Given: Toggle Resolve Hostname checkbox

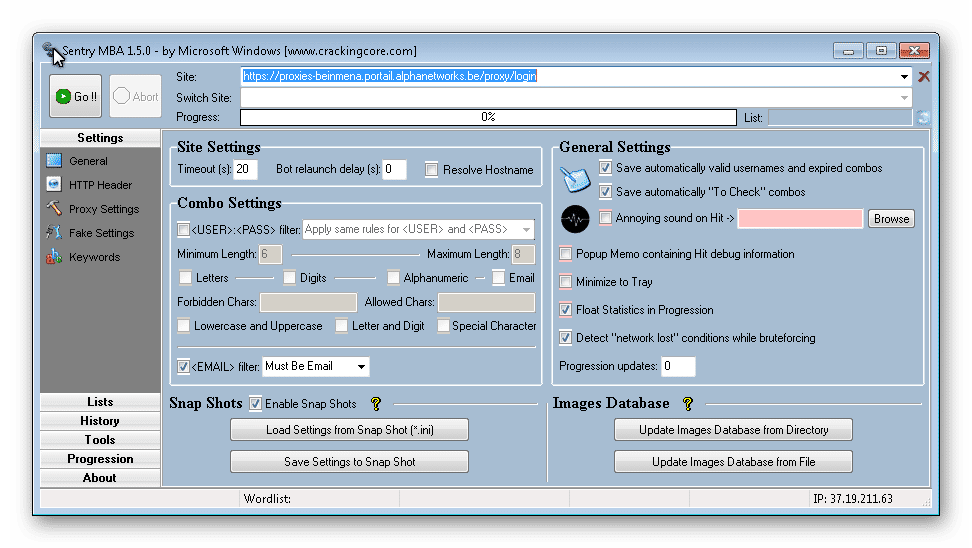Looking at the screenshot, I should tap(431, 169).
